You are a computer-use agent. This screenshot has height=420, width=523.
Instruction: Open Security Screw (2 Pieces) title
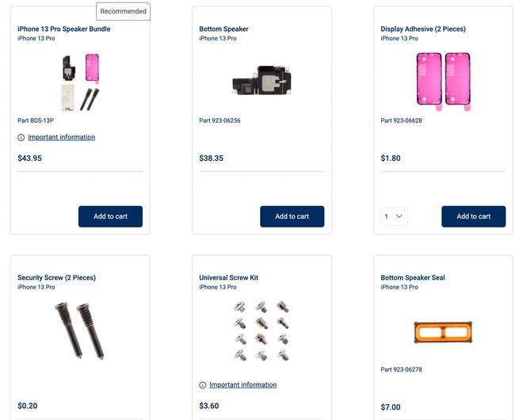coord(56,278)
